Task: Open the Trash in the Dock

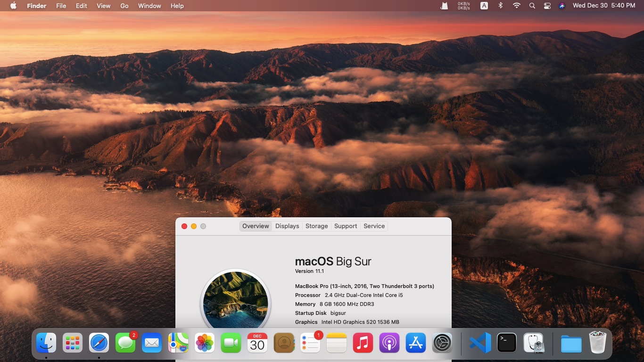Action: [x=598, y=343]
